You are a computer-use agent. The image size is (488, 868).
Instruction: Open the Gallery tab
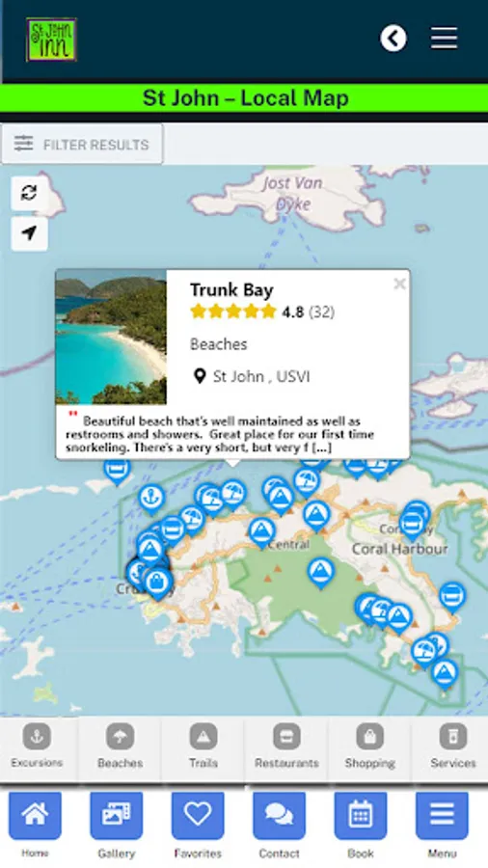(x=116, y=825)
